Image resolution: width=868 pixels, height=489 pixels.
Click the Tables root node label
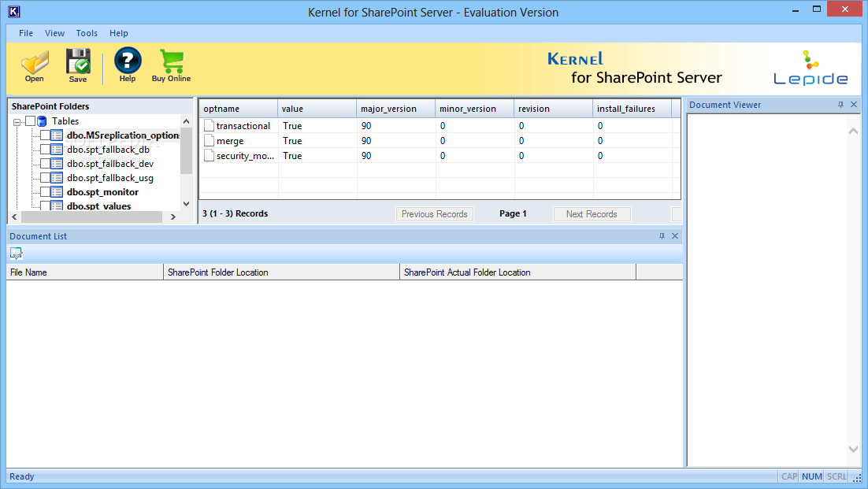(x=65, y=121)
